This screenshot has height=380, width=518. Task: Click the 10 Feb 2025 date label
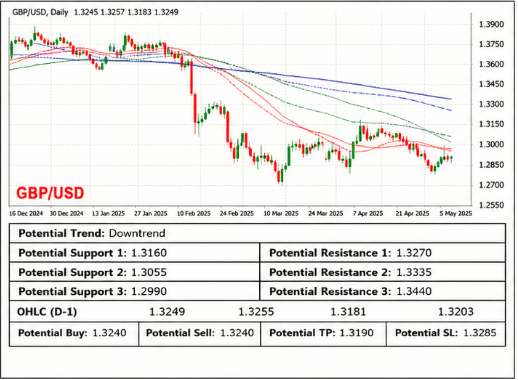pyautogui.click(x=194, y=213)
